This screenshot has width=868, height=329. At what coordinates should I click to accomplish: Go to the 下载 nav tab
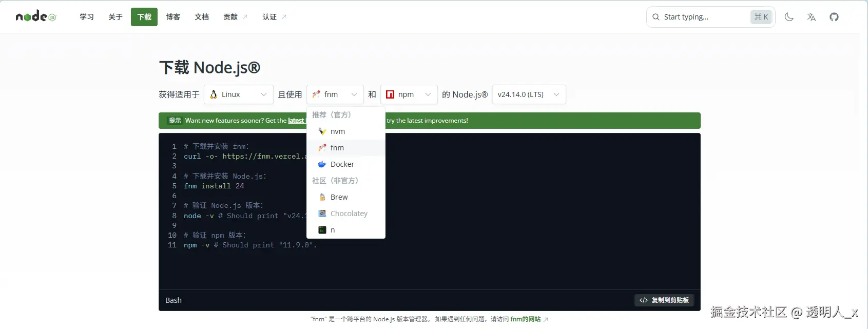point(144,17)
